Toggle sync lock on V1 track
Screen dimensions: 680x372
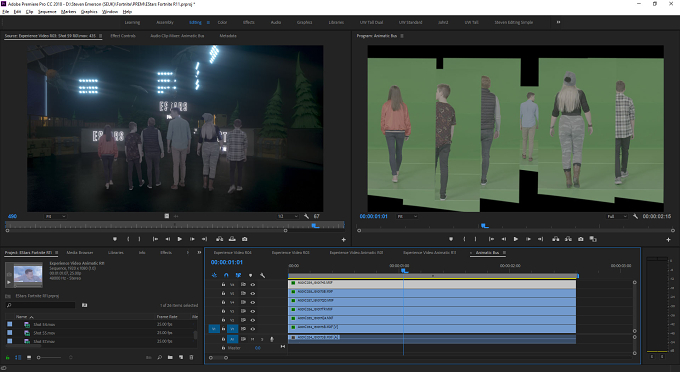243,329
